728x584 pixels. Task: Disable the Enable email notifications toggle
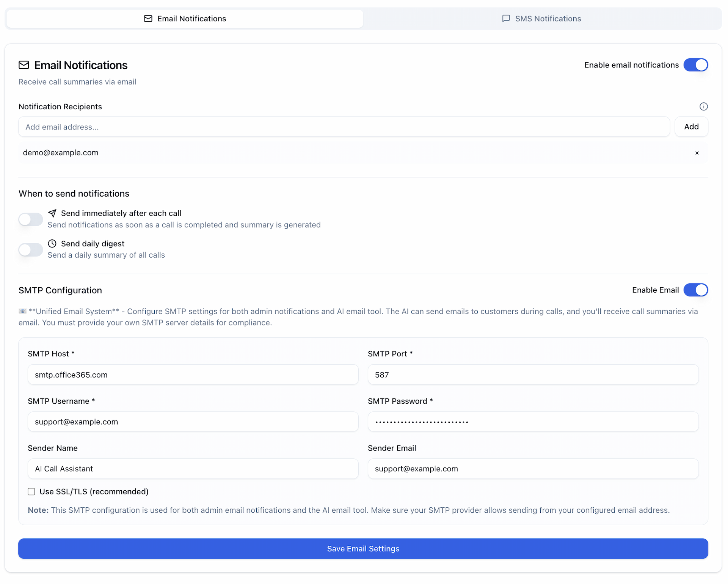(x=696, y=65)
